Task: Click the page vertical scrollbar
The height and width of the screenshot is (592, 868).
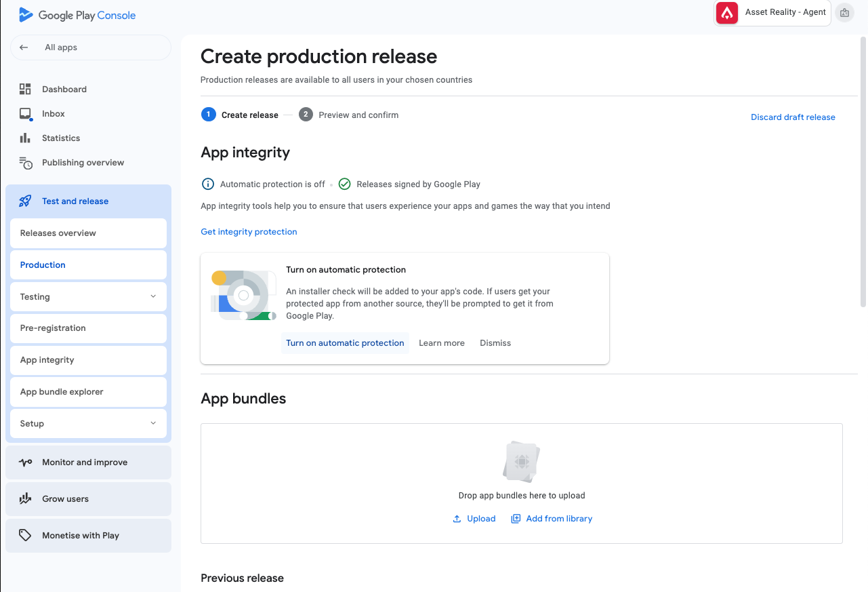Action: (x=863, y=170)
